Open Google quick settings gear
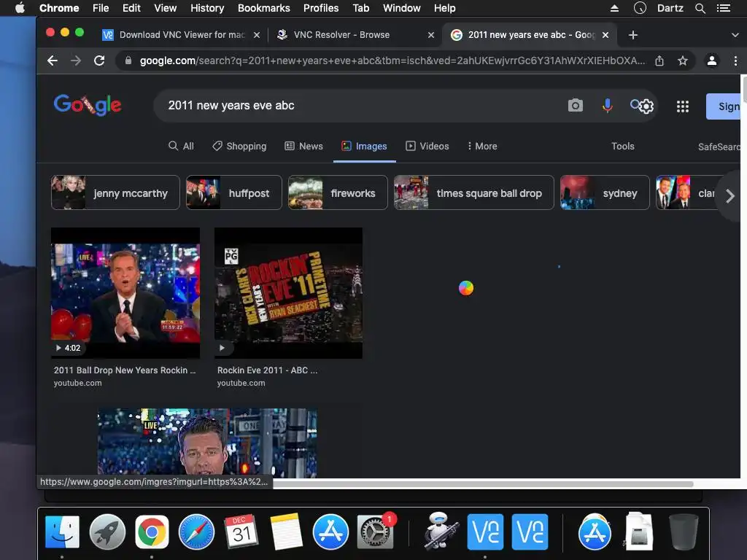 (x=646, y=106)
